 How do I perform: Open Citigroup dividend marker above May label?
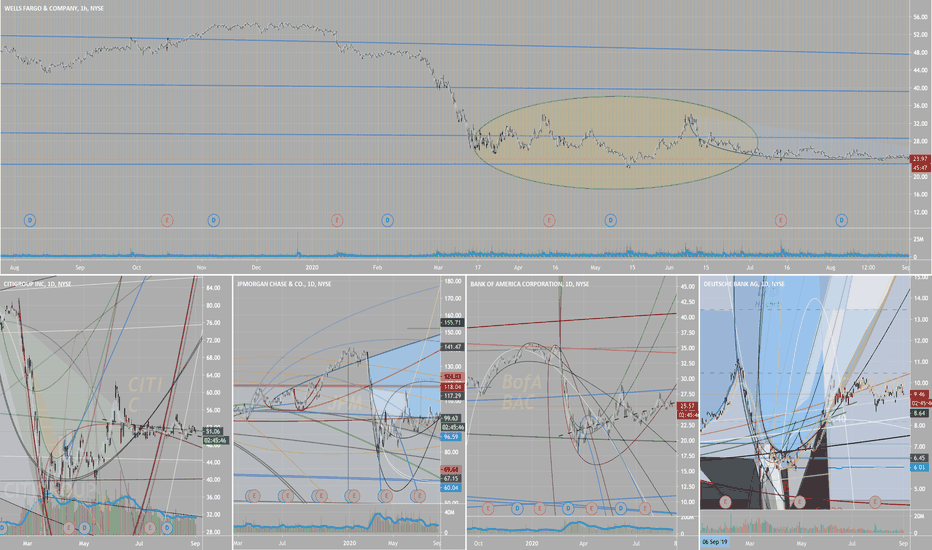pos(84,527)
